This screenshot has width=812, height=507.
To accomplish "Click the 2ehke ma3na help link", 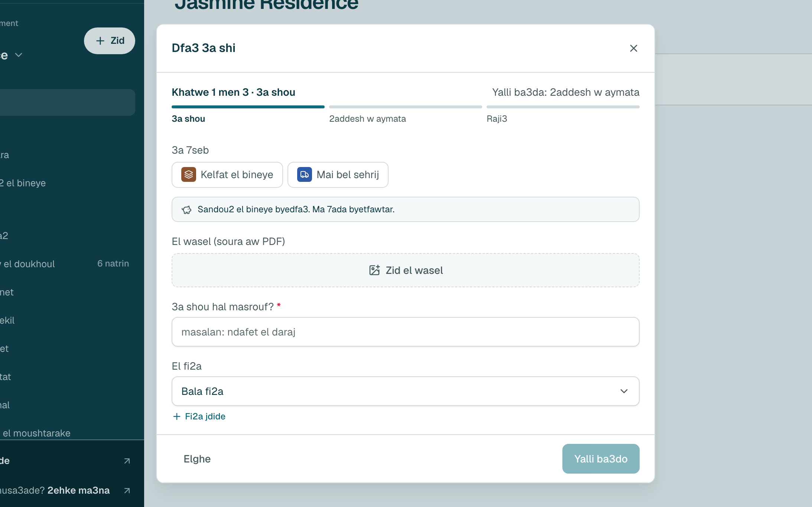I will point(78,490).
